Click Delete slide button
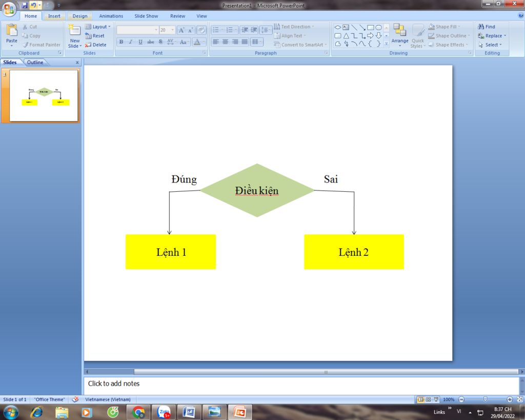The width and height of the screenshot is (525, 420). point(96,45)
